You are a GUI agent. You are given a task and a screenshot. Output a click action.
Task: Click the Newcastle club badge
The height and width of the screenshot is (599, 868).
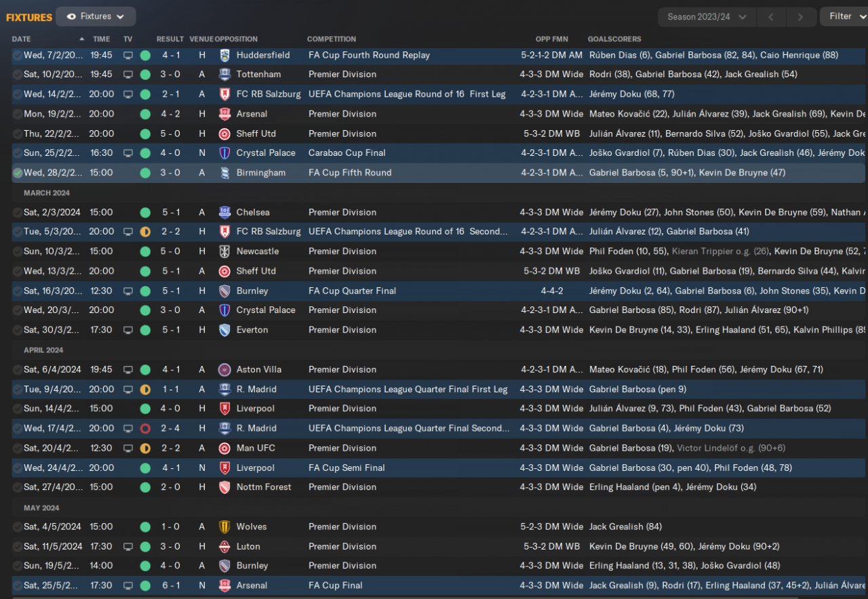(x=224, y=251)
